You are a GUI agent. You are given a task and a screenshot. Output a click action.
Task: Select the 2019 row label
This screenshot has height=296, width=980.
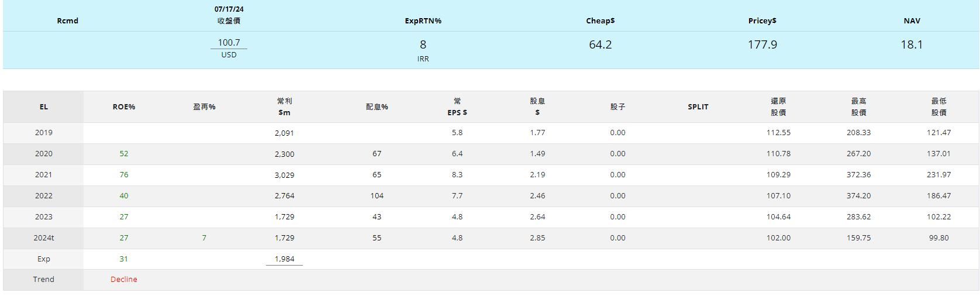point(44,133)
